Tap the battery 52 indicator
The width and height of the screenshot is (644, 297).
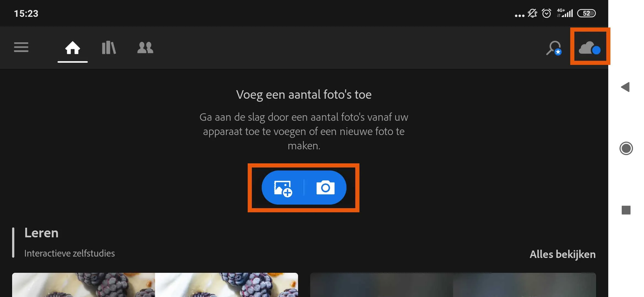tap(586, 13)
